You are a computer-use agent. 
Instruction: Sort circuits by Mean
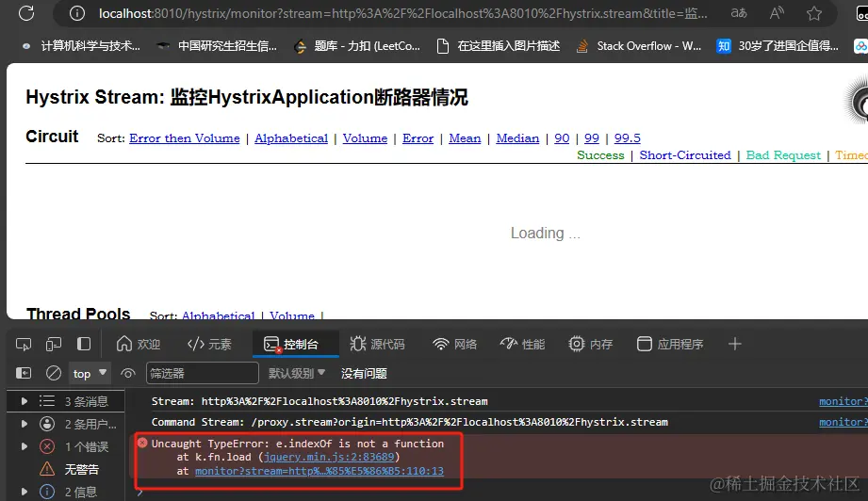(x=465, y=138)
